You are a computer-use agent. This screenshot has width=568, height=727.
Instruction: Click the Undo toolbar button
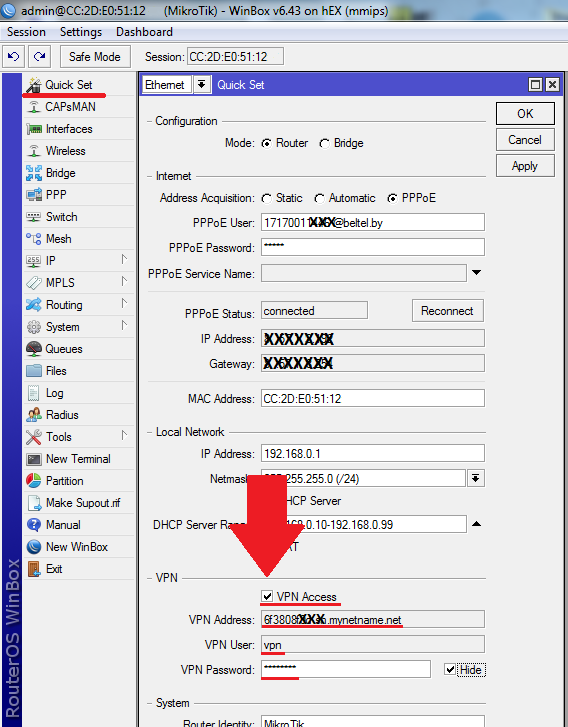coord(13,57)
